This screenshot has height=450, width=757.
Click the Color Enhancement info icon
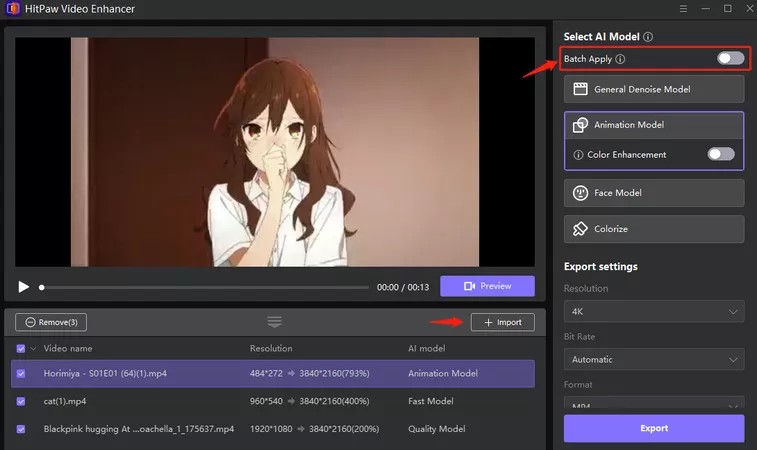[x=578, y=155]
